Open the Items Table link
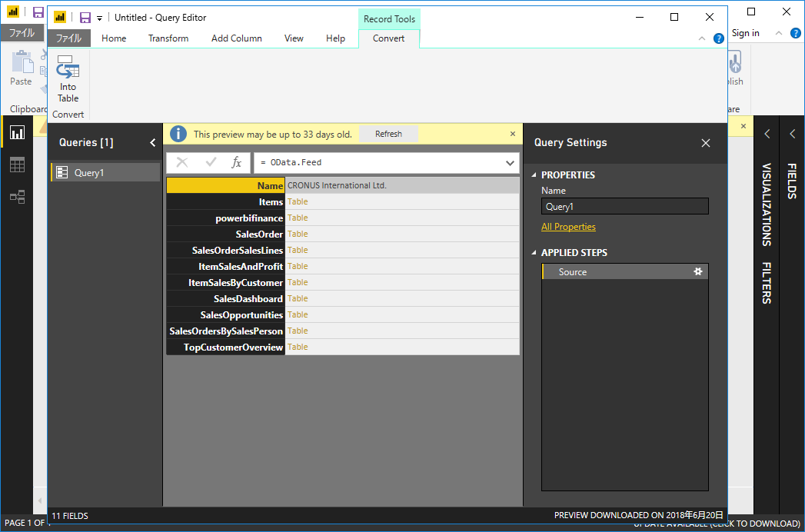Screen dimensions: 805x532 (x=298, y=202)
